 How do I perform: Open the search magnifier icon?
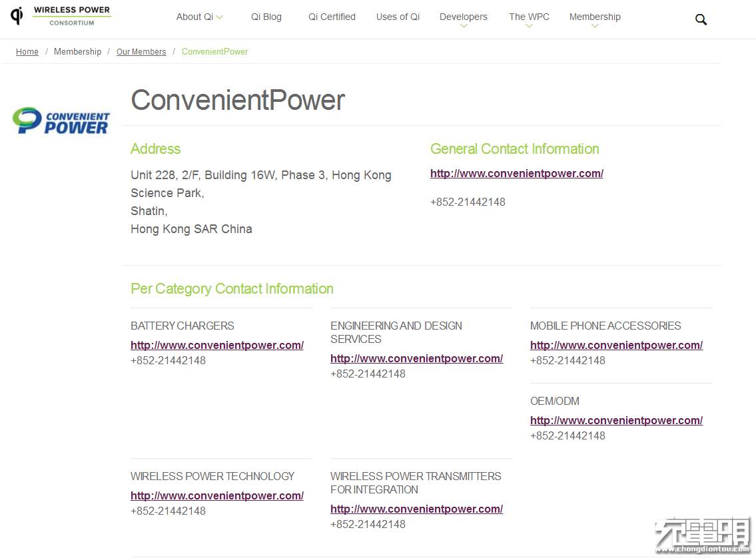701,19
